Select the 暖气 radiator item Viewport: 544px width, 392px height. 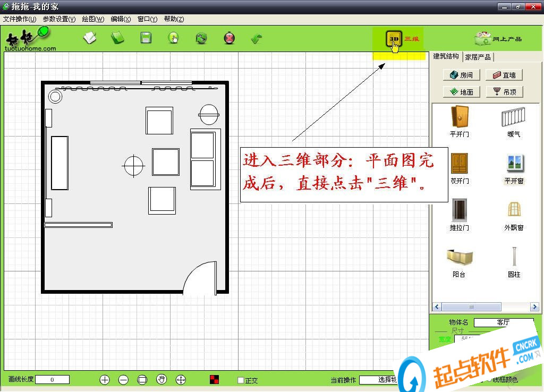[514, 122]
